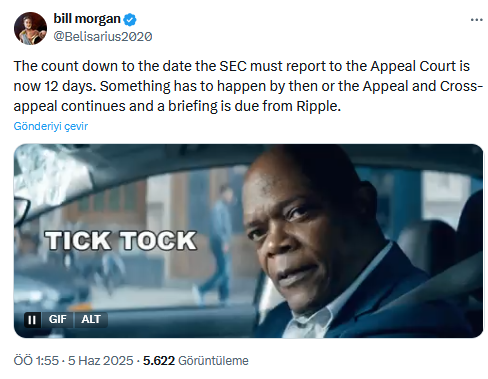The height and width of the screenshot is (379, 488).
Task: Click "Appeal Court" in the post text
Action: tap(413, 66)
